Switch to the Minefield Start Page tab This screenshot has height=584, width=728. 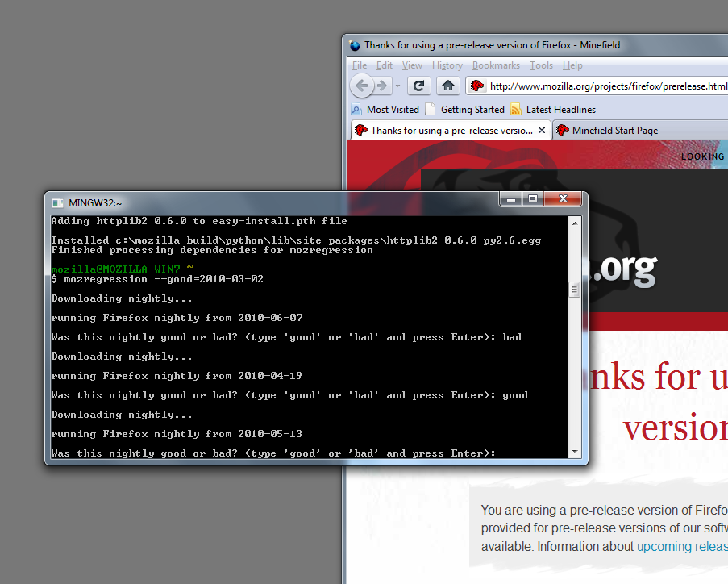(x=641, y=131)
